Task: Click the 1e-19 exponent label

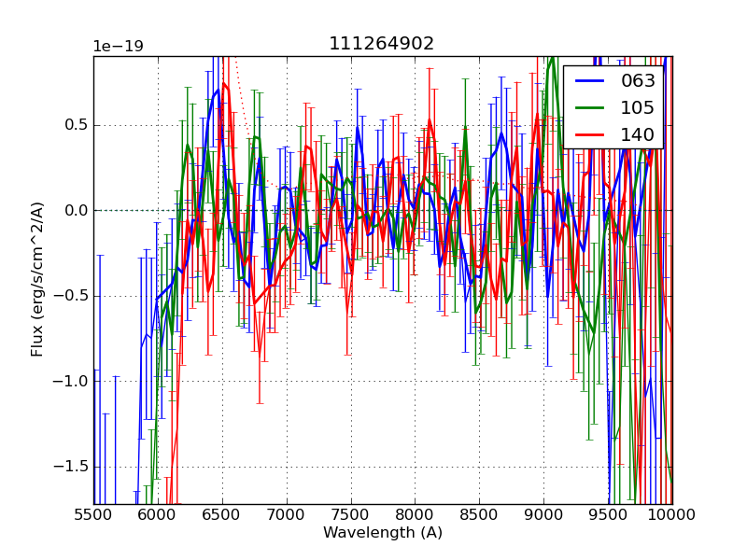Action: pos(118,47)
